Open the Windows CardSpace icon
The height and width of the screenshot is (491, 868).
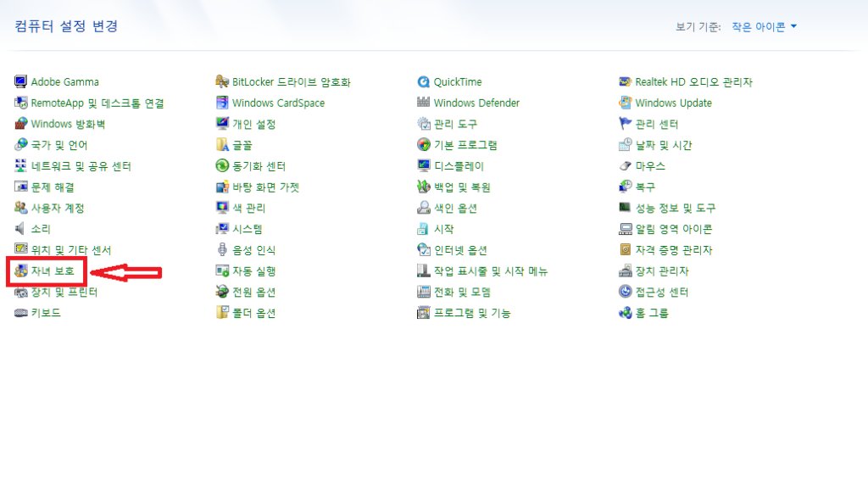click(x=222, y=103)
